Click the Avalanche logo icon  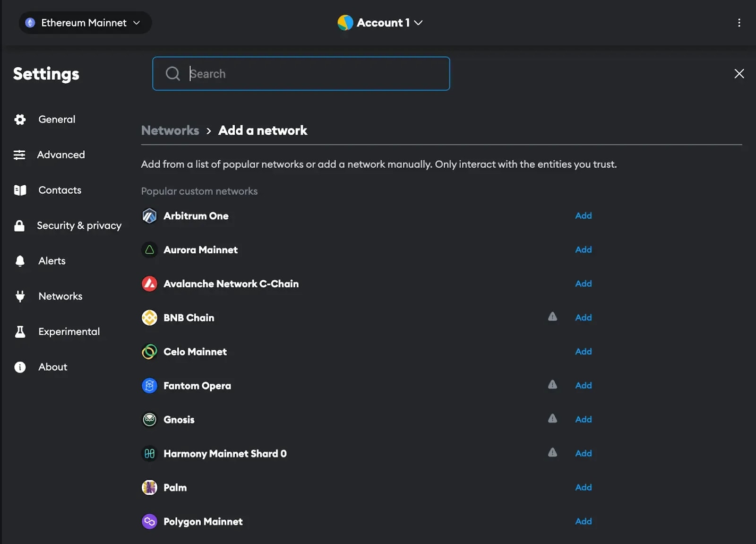(x=149, y=284)
